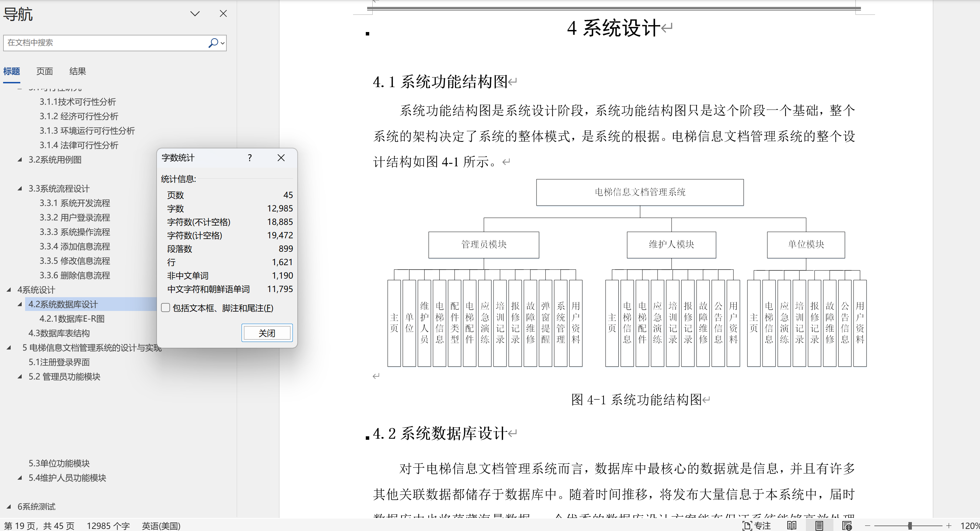Viewport: 980px width, 531px height.
Task: Click the 电梯信息文档管理系统 diagram box
Action: [640, 192]
